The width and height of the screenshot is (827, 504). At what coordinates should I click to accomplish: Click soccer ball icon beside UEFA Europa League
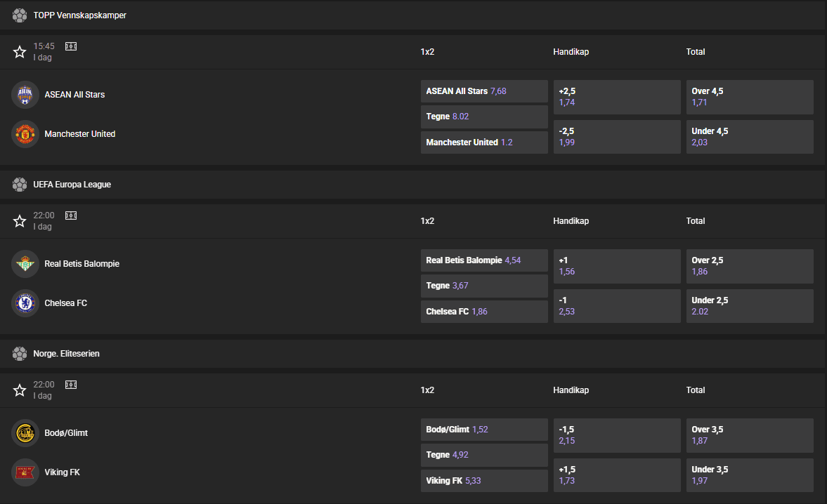coord(20,185)
